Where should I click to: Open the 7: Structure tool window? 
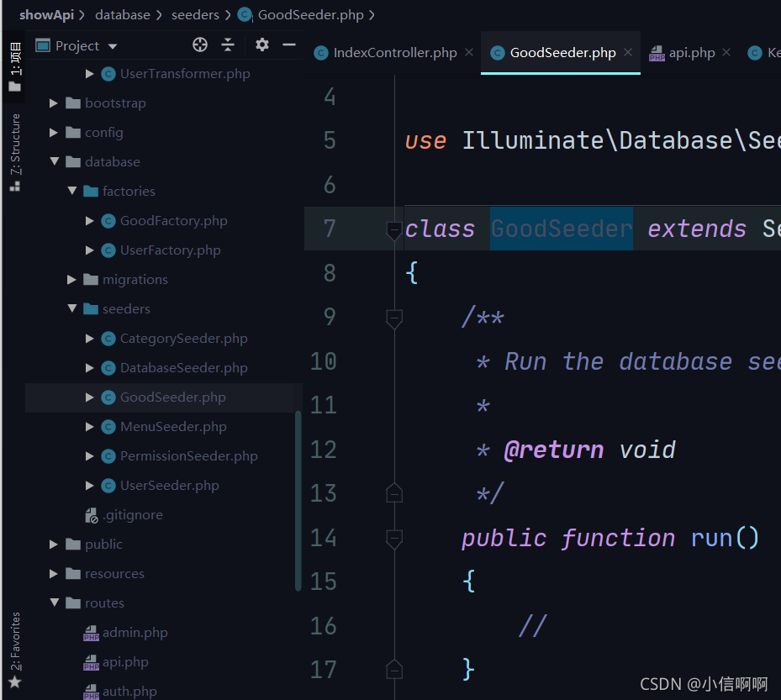(15, 152)
